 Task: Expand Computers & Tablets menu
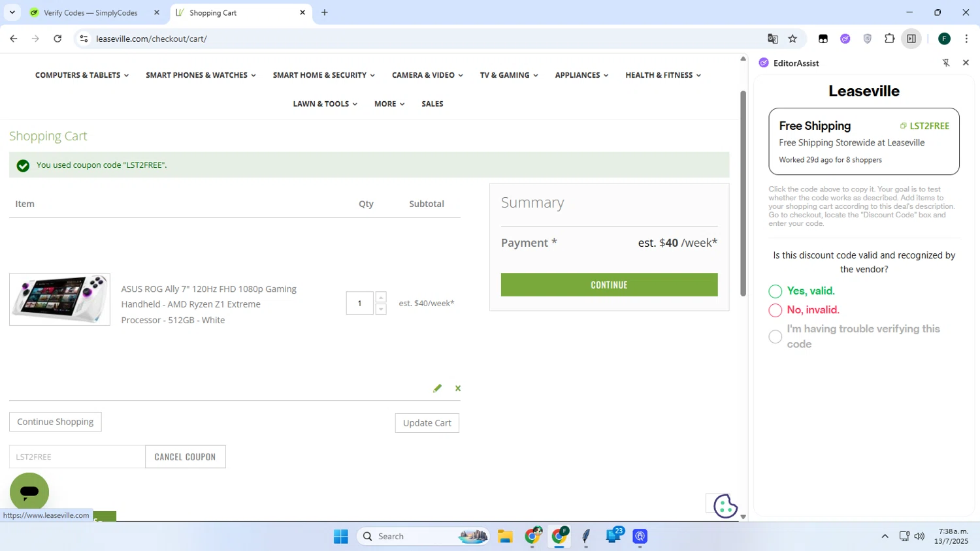click(82, 75)
